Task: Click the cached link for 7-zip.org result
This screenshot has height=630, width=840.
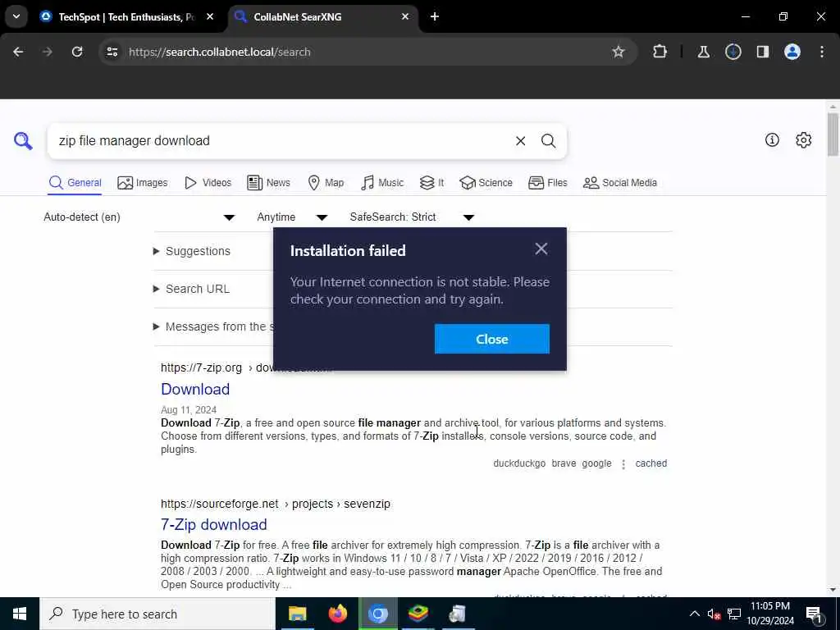Action: [651, 463]
